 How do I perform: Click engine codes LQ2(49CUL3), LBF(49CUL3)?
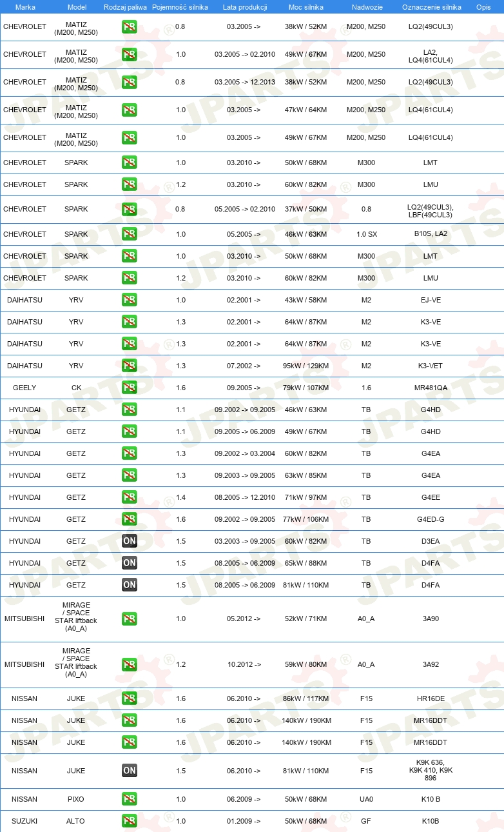tap(431, 211)
